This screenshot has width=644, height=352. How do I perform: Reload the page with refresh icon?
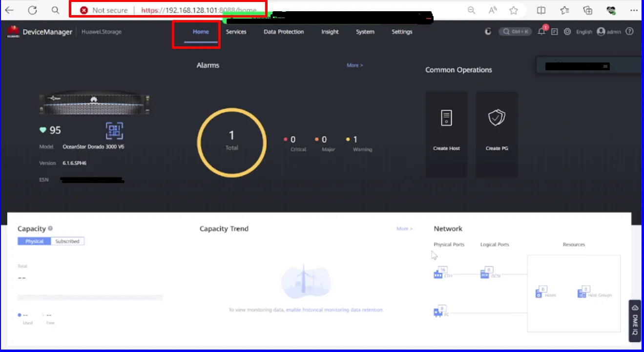(32, 10)
